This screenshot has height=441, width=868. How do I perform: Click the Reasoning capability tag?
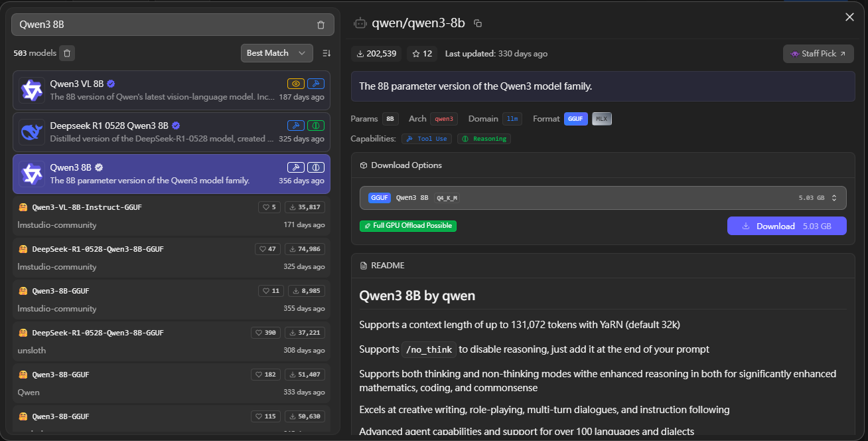484,139
